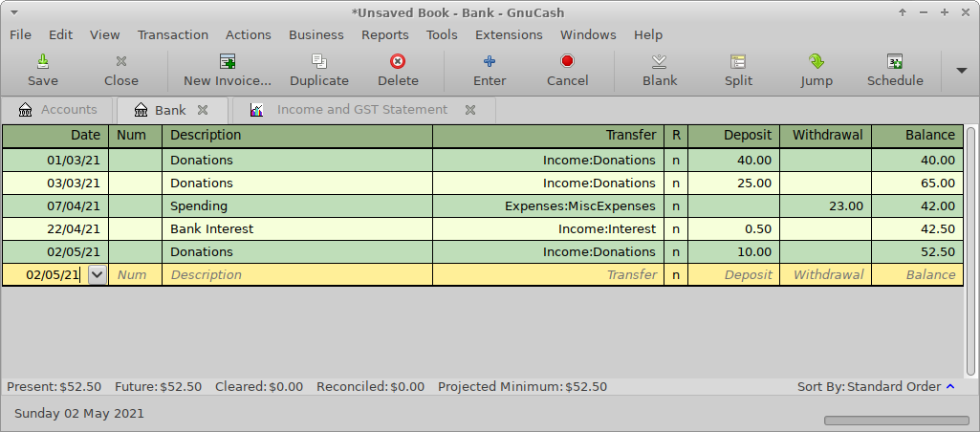980x432 pixels.
Task: Click the 25.00 deposit amount
Action: tap(733, 184)
